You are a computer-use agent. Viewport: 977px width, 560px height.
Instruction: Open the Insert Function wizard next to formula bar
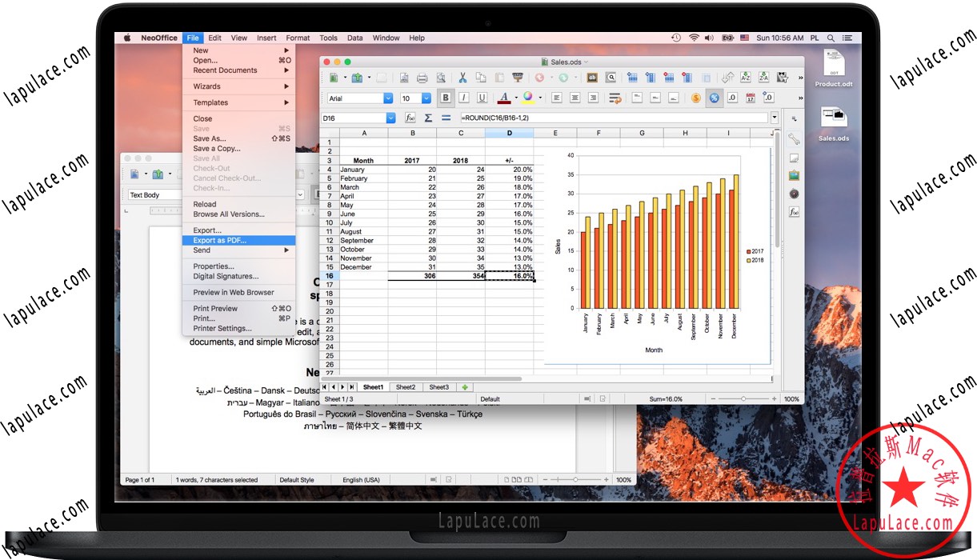pos(410,118)
